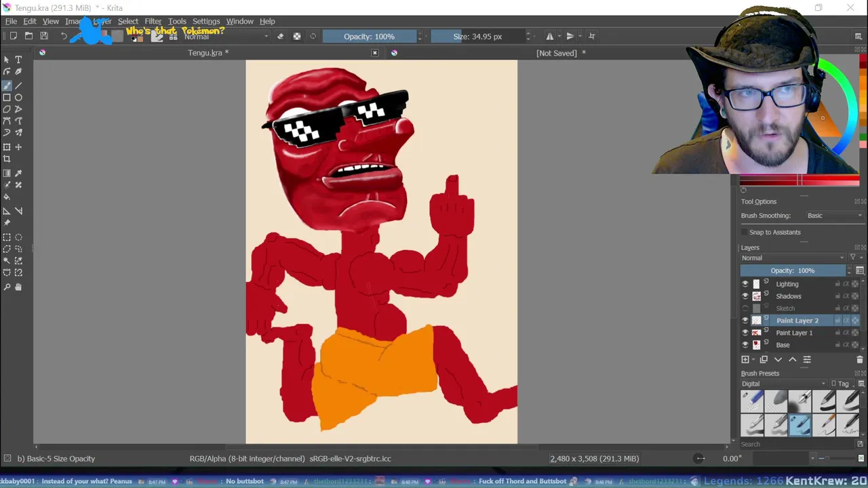The height and width of the screenshot is (488, 868).
Task: Adjust the layer Opacity slider
Action: click(x=792, y=270)
